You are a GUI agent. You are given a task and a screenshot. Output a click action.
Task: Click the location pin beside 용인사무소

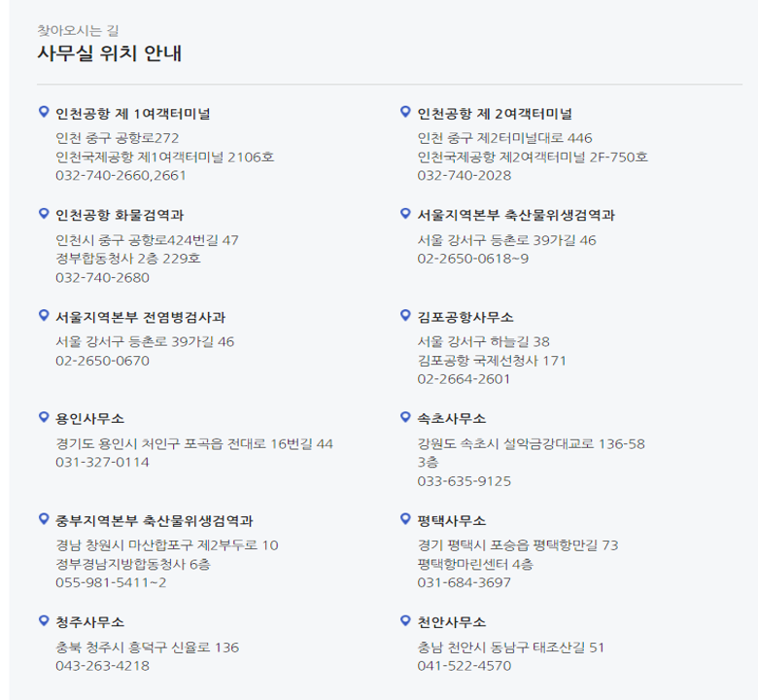coord(44,417)
